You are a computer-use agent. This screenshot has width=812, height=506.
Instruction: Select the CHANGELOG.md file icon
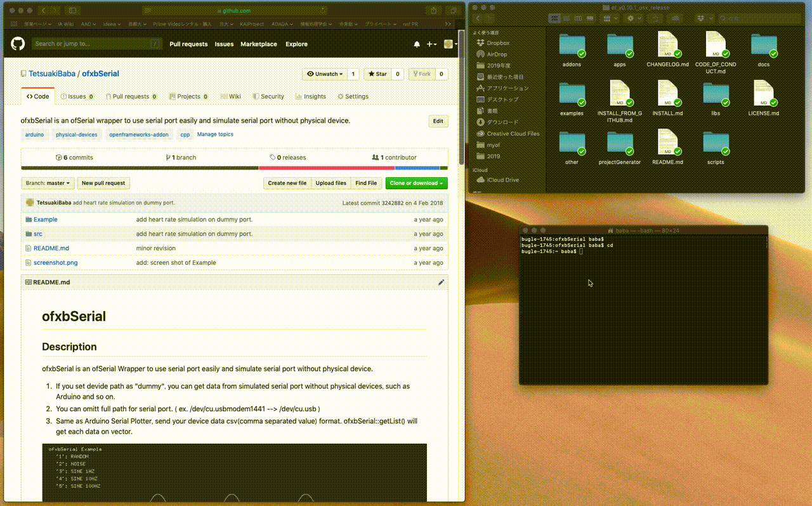click(667, 46)
